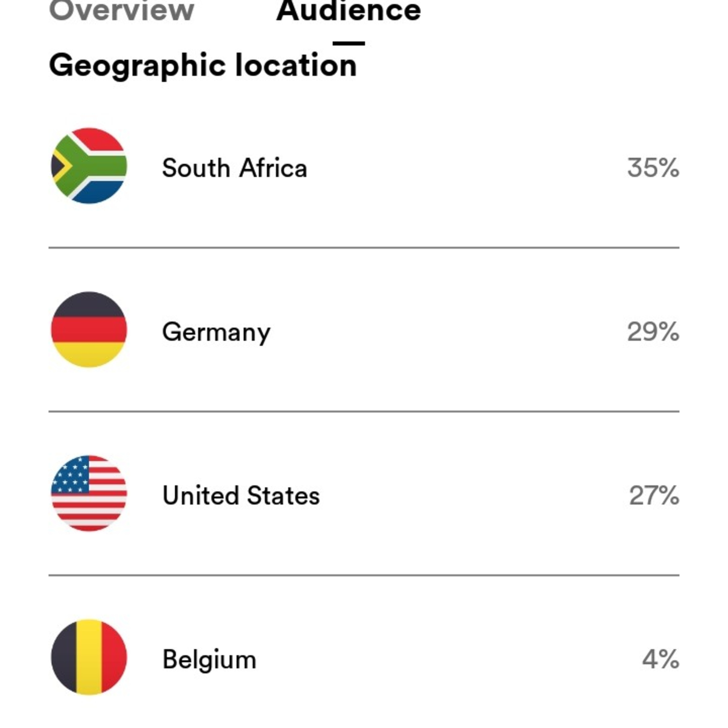The height and width of the screenshot is (728, 728).
Task: Open the South Africa country label
Action: tap(234, 168)
